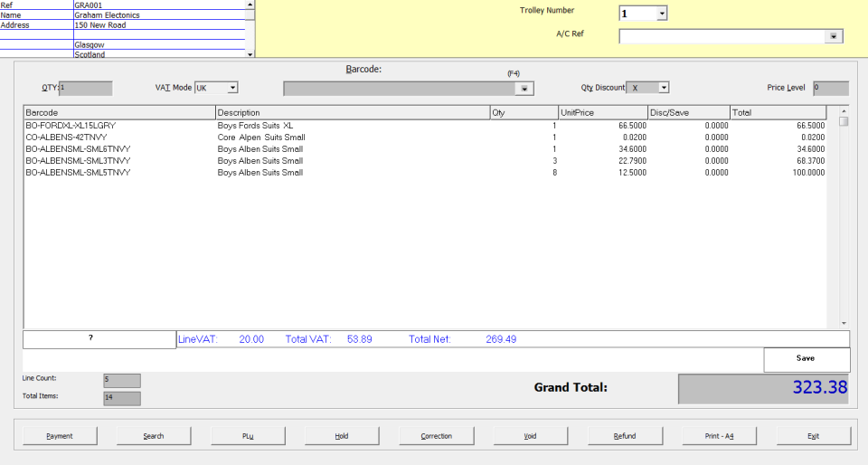Open the Search function
The height and width of the screenshot is (465, 868).
(x=154, y=435)
